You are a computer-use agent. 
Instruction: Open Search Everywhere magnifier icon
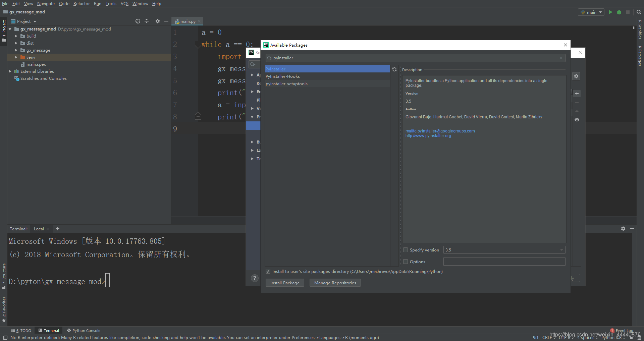tap(639, 12)
